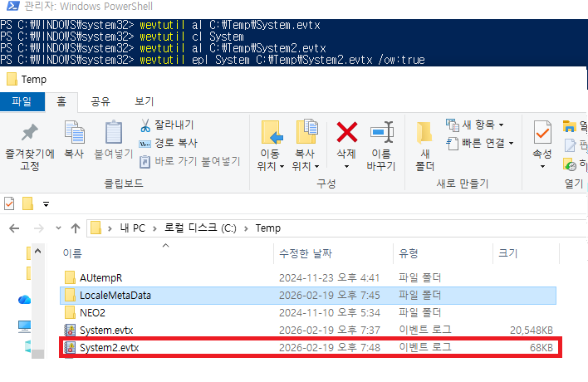This screenshot has height=382, width=588.
Task: Expand the chevron after 내 PC
Action: pyautogui.click(x=154, y=228)
